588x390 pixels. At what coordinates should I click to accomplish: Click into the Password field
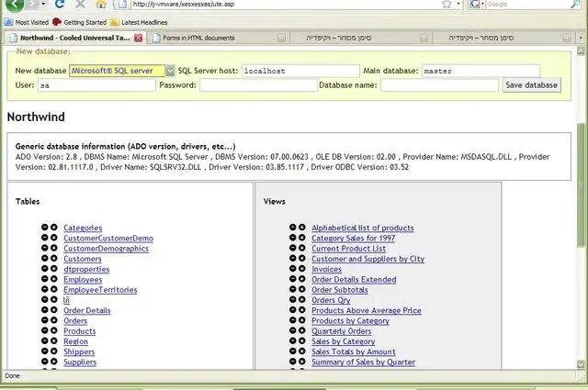click(258, 85)
